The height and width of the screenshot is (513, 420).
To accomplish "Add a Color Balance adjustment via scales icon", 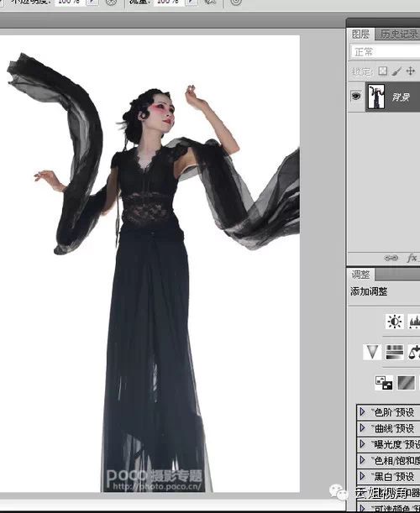I will (414, 352).
